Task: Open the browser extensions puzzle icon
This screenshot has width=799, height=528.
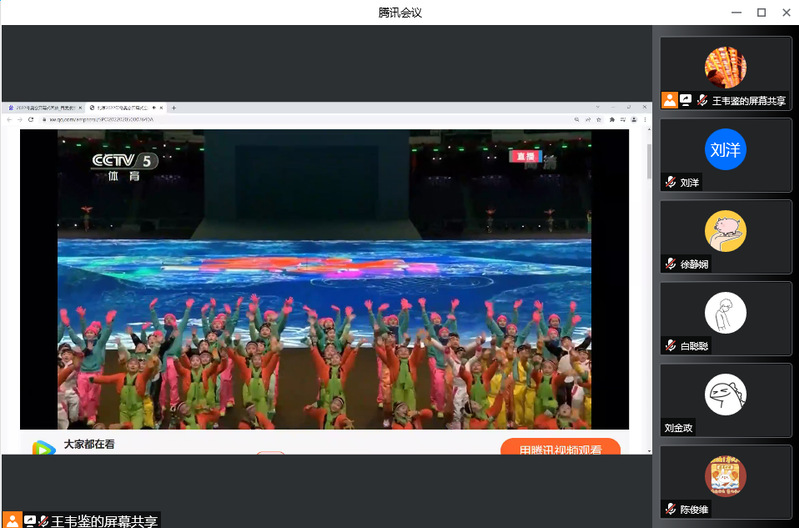Action: (x=612, y=119)
